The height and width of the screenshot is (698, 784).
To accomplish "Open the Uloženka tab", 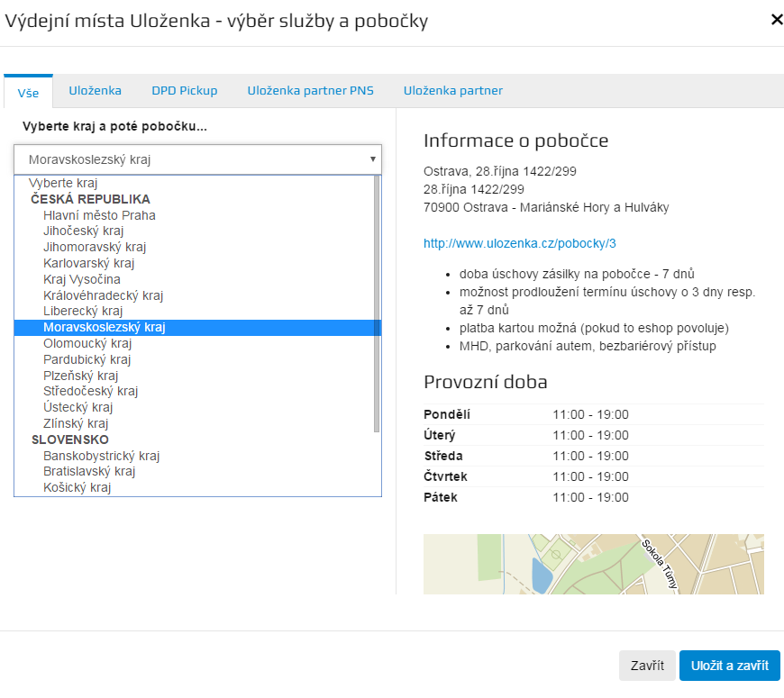I will (95, 90).
